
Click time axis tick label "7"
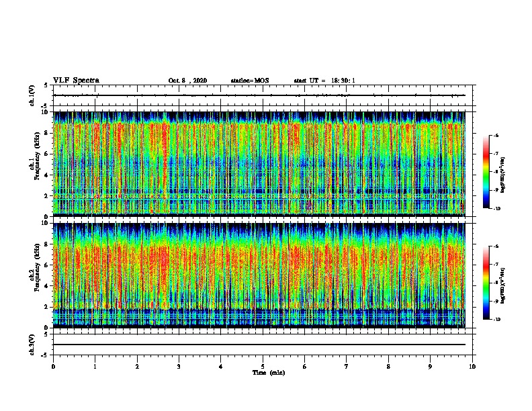pos(347,367)
